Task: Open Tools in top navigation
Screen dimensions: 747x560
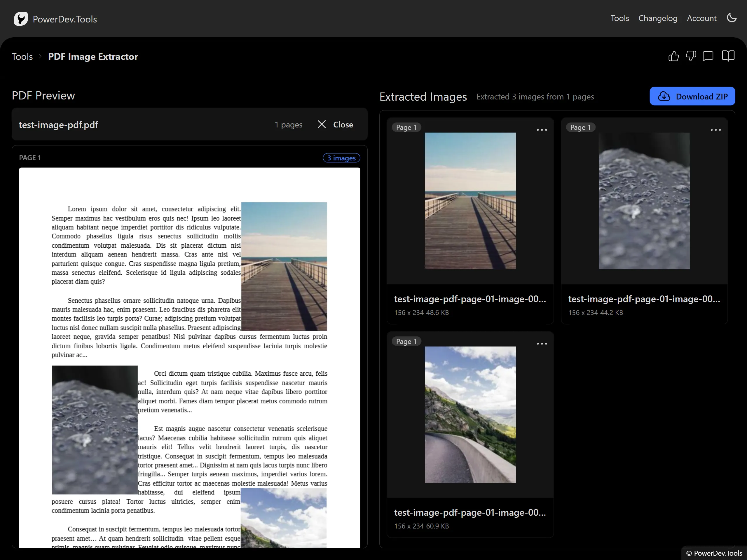Action: click(x=620, y=18)
